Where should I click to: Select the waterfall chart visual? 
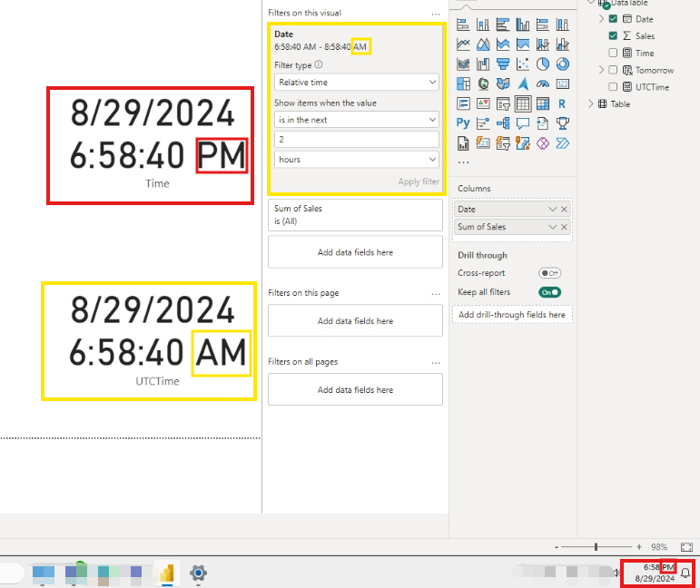(x=483, y=64)
